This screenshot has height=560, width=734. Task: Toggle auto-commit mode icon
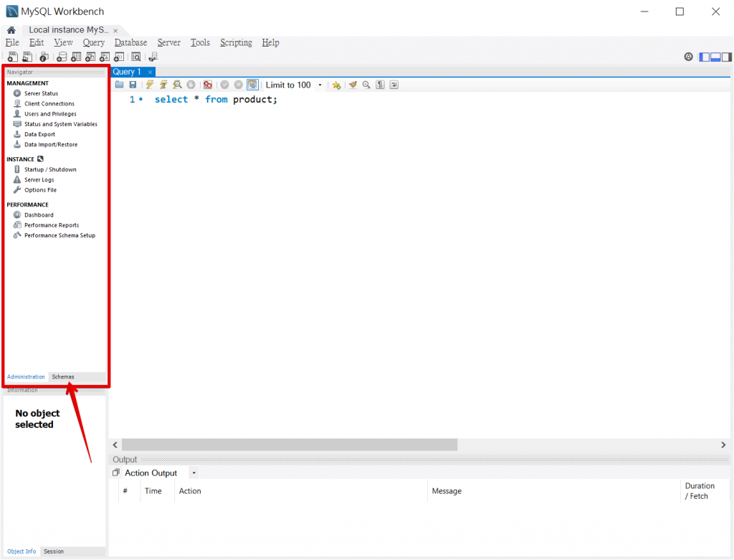point(252,85)
